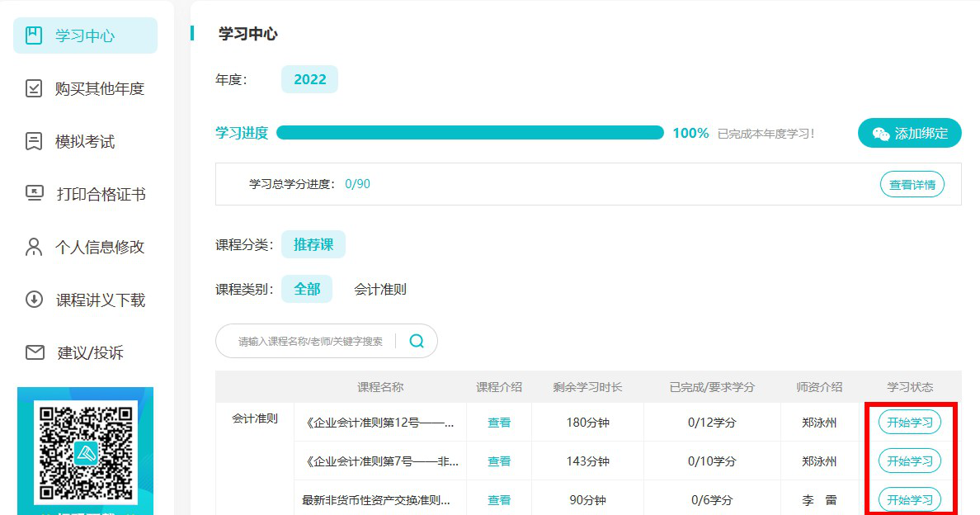Click the 课程讲义下载 download icon
The height and width of the screenshot is (515, 980).
tap(34, 300)
